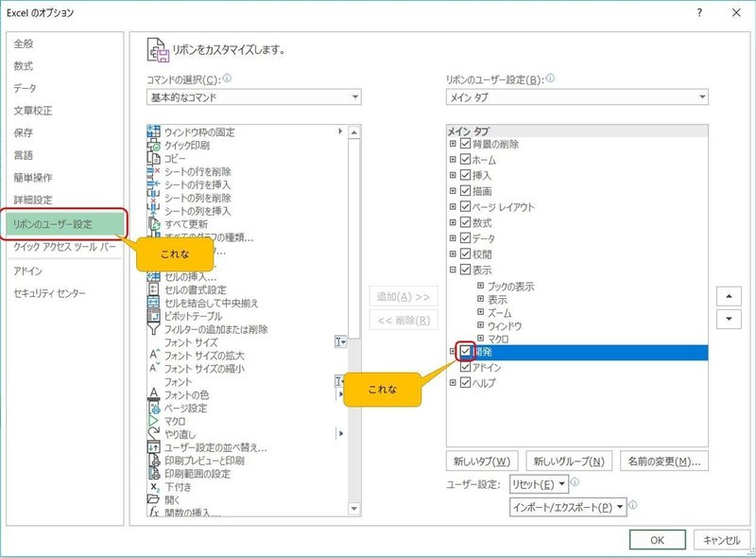Toggle the ページ レイアウト checkbox
Image resolution: width=756 pixels, height=558 pixels.
[465, 206]
